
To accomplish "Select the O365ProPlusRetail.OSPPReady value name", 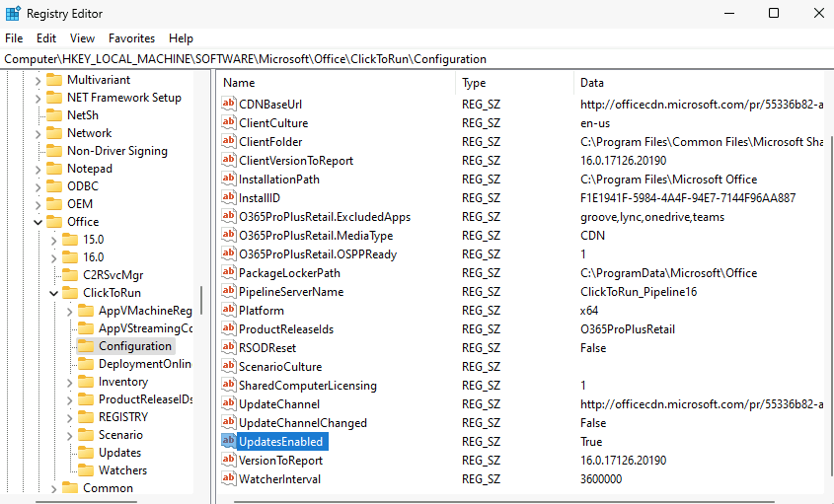I will (318, 254).
